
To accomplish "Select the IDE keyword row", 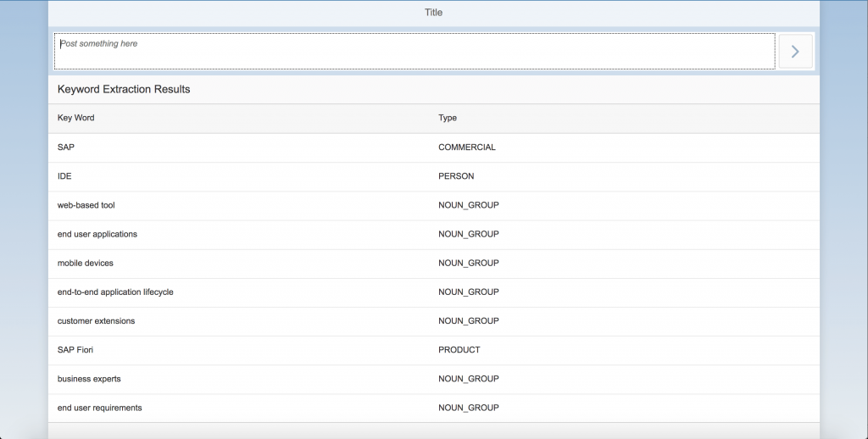I will coord(433,176).
